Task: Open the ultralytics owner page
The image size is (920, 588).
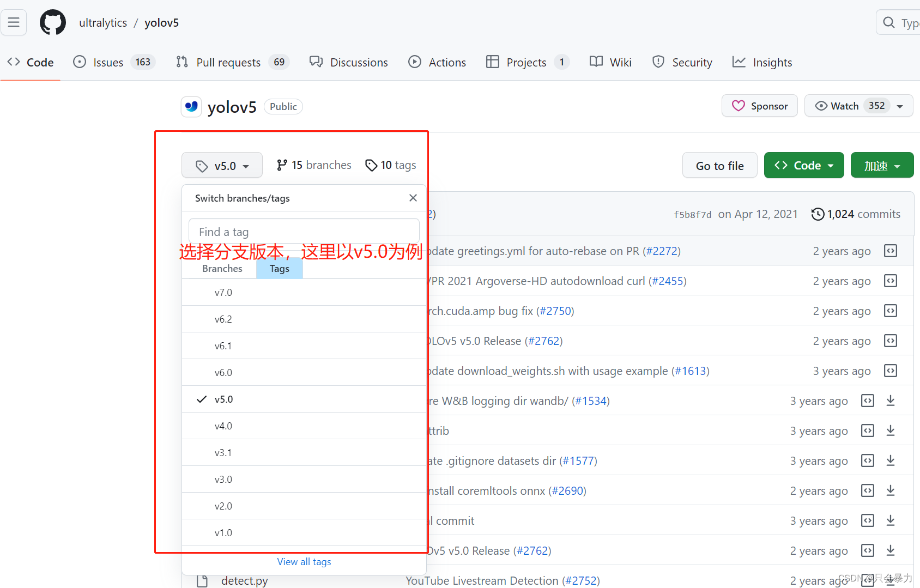Action: pyautogui.click(x=103, y=22)
